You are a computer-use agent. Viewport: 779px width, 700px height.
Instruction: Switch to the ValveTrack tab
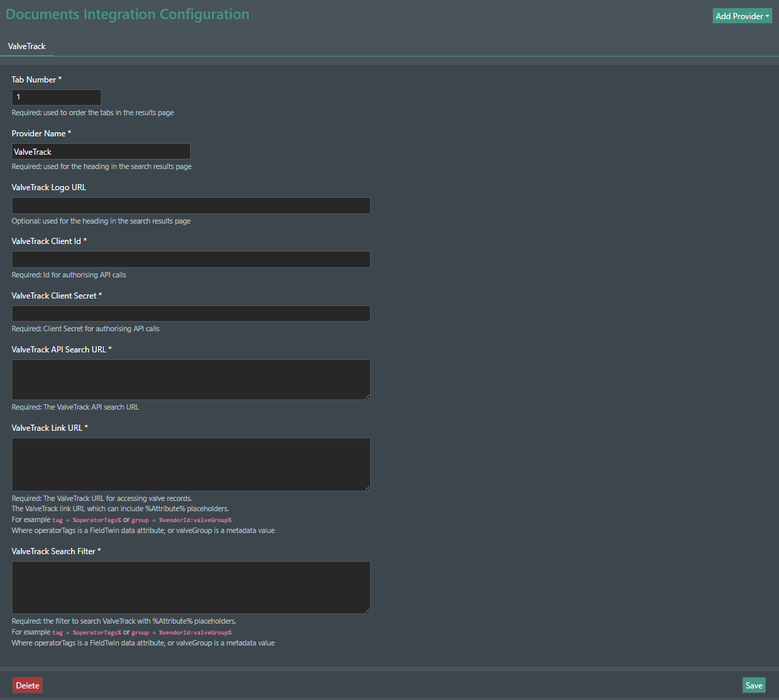point(27,46)
